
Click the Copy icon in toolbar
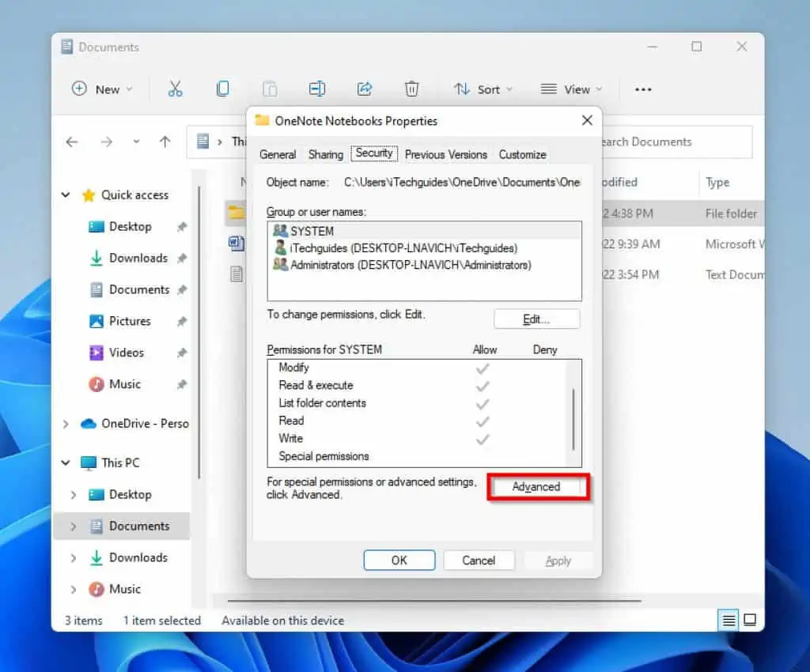(223, 89)
